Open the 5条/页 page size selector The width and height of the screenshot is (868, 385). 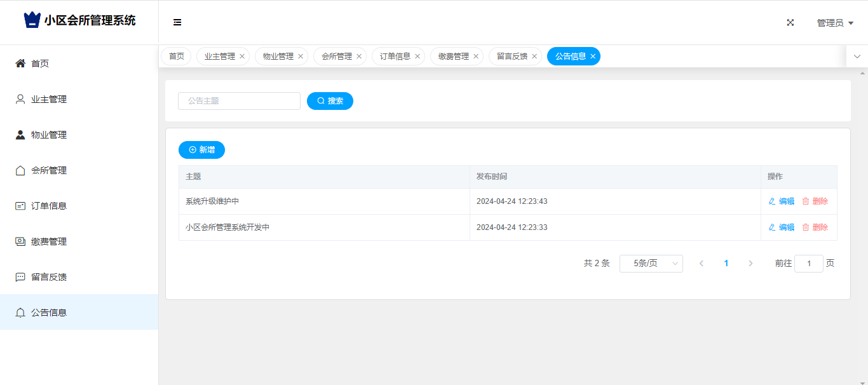[651, 264]
